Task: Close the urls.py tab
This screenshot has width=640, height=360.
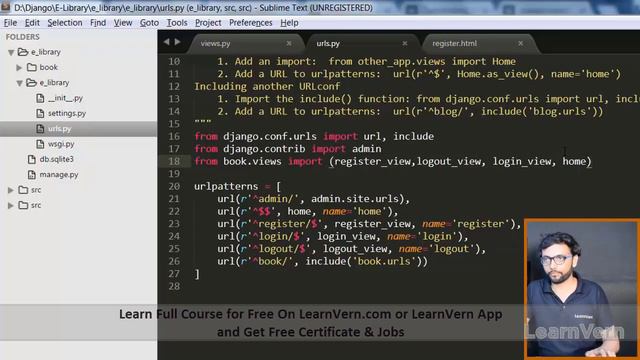Action: coord(405,43)
